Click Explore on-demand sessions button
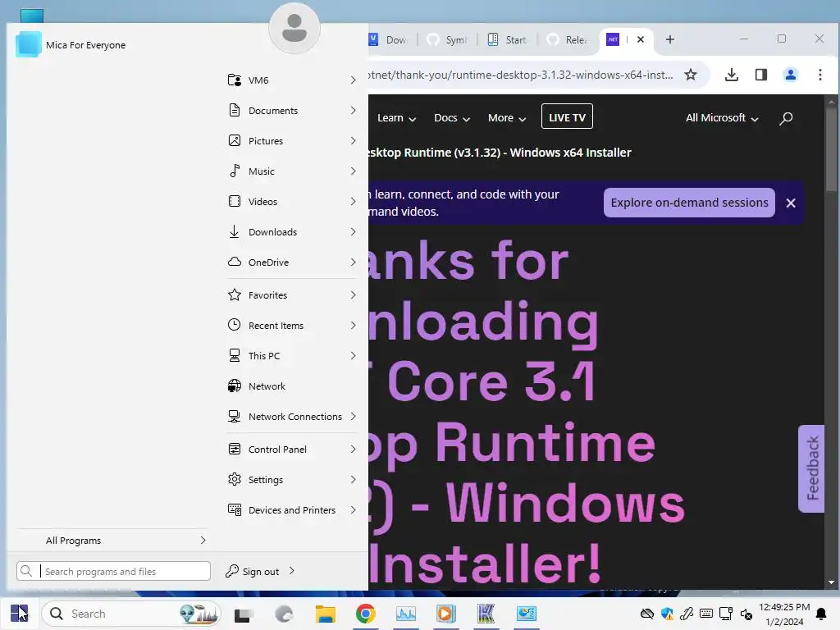The image size is (840, 630). pyautogui.click(x=689, y=203)
